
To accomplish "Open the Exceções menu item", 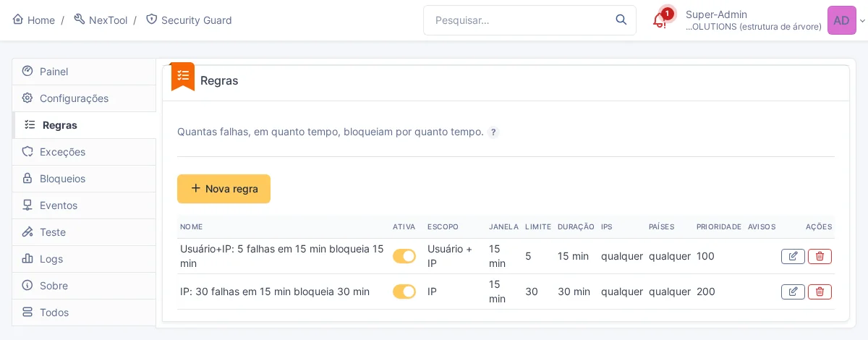I will [84, 152].
